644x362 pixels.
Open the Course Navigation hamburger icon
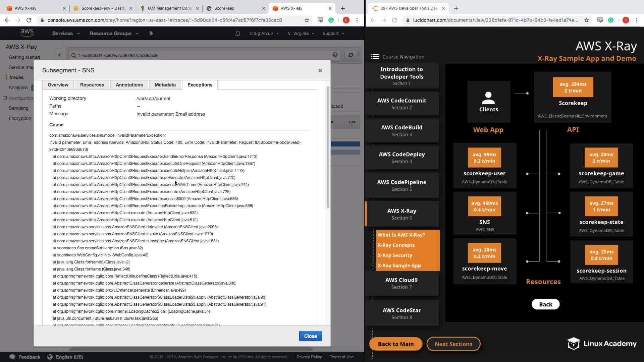click(375, 57)
